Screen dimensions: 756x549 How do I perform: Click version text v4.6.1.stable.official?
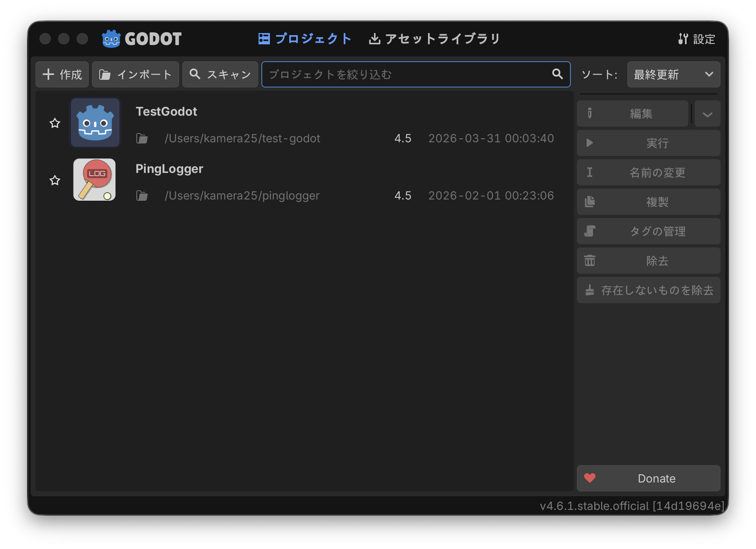tap(632, 506)
